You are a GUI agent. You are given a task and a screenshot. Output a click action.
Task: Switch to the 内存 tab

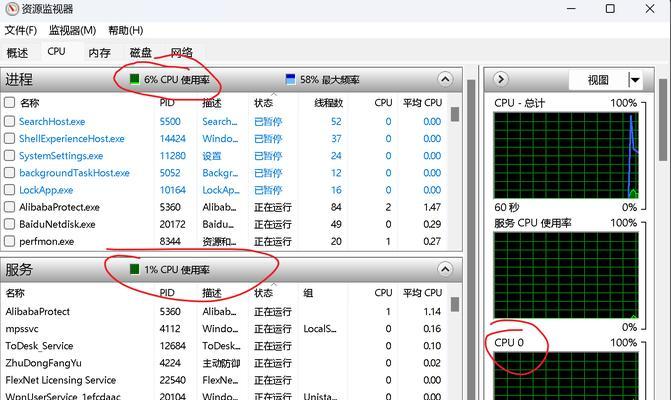click(x=100, y=53)
